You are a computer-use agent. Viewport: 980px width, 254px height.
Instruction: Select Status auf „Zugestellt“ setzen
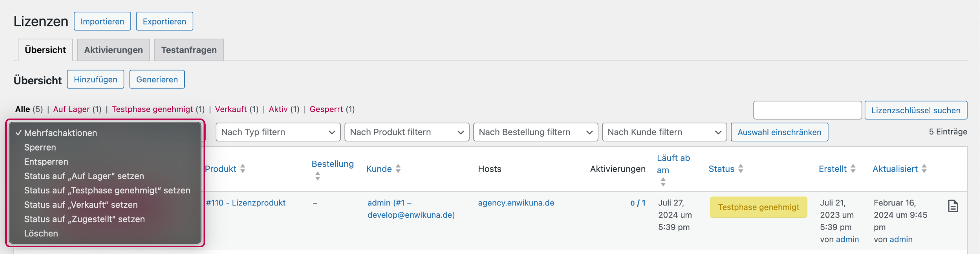click(105, 219)
